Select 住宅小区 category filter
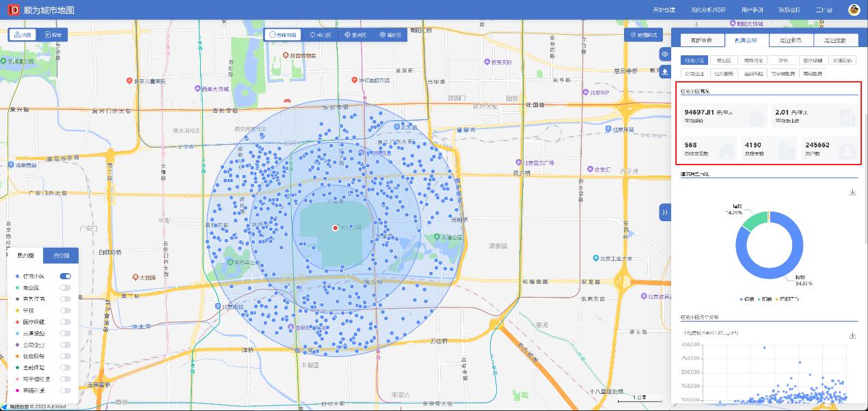 (694, 61)
